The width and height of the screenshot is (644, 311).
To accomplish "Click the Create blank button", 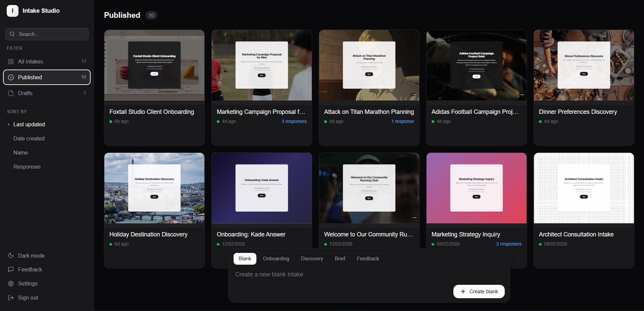I will click(479, 292).
